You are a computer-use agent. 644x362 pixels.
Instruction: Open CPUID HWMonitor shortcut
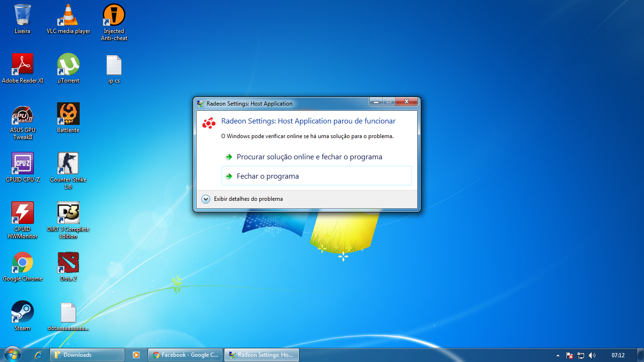click(x=22, y=220)
